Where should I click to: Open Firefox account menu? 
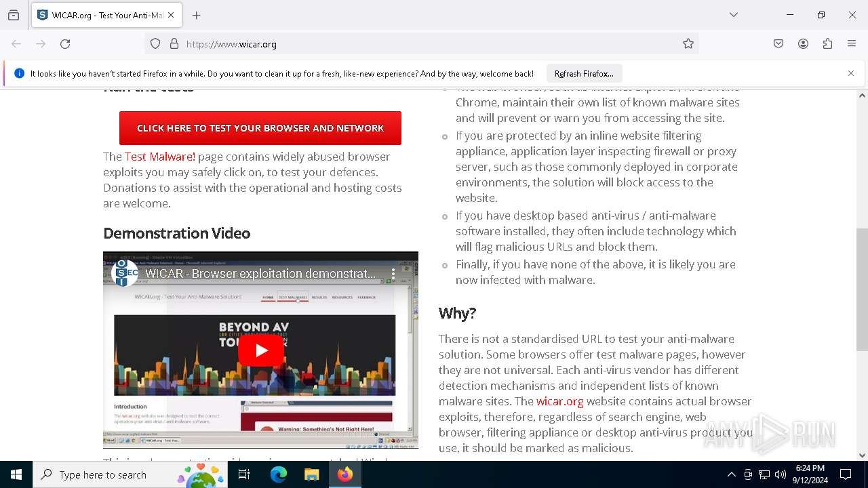803,44
